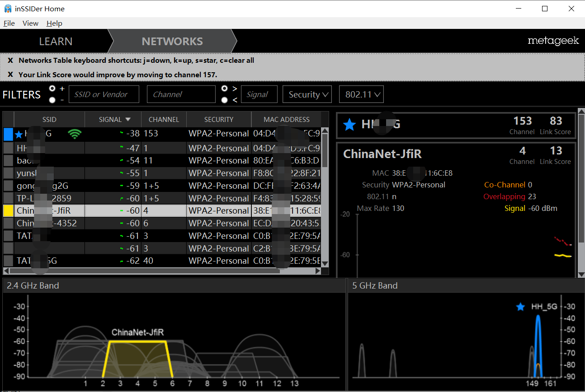Click the Signal -60 dBm reading
The width and height of the screenshot is (585, 392).
tap(543, 208)
